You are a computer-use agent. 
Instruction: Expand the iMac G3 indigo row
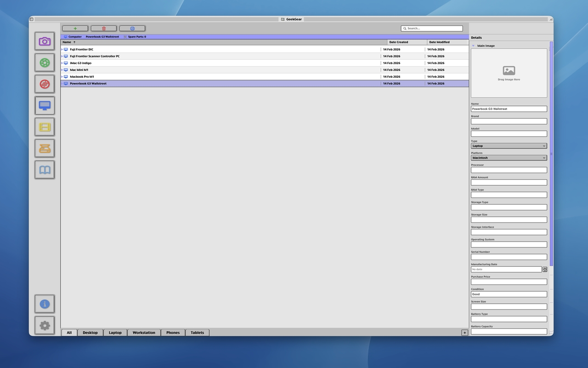[62, 63]
